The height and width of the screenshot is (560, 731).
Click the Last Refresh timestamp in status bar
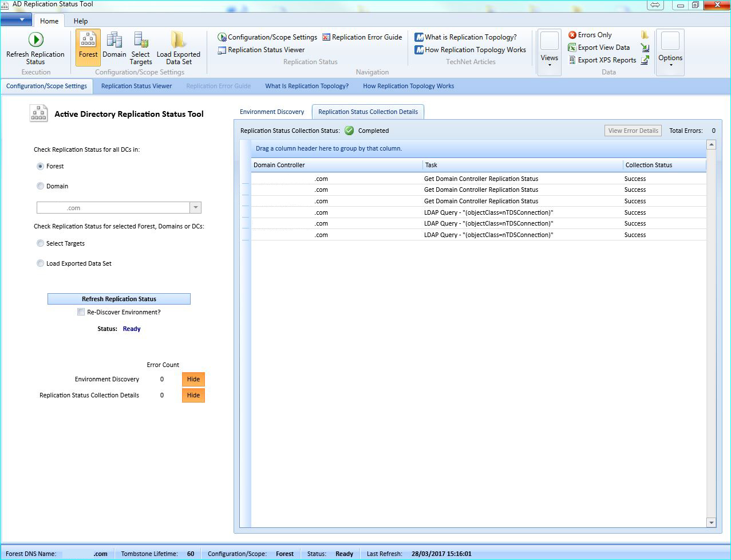click(441, 554)
